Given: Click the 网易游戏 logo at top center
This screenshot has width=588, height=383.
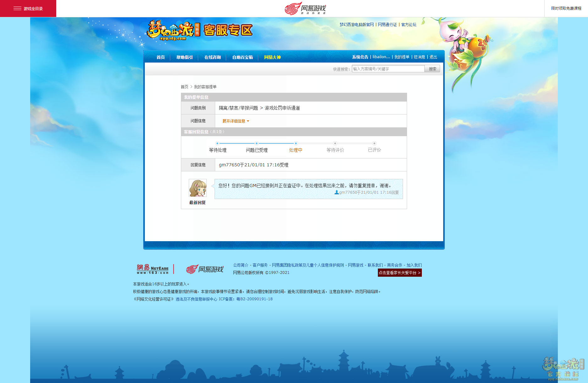Looking at the screenshot, I should point(305,8).
